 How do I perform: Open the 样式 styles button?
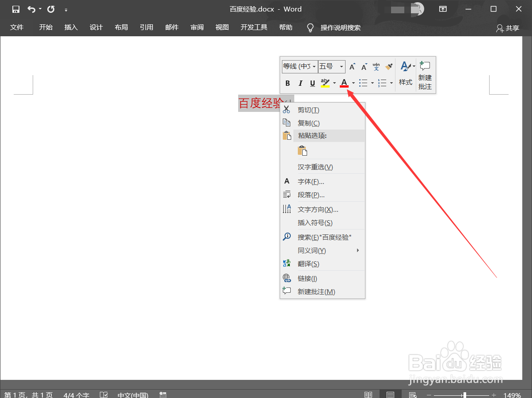coord(406,74)
